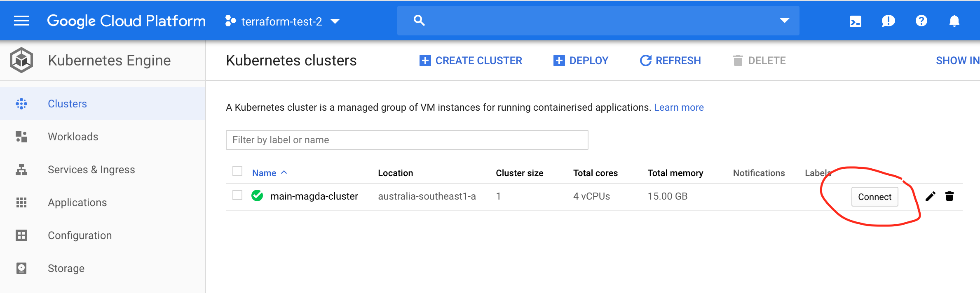Activate Cloud Shell terminal icon
Viewport: 980px width, 293px height.
[856, 21]
